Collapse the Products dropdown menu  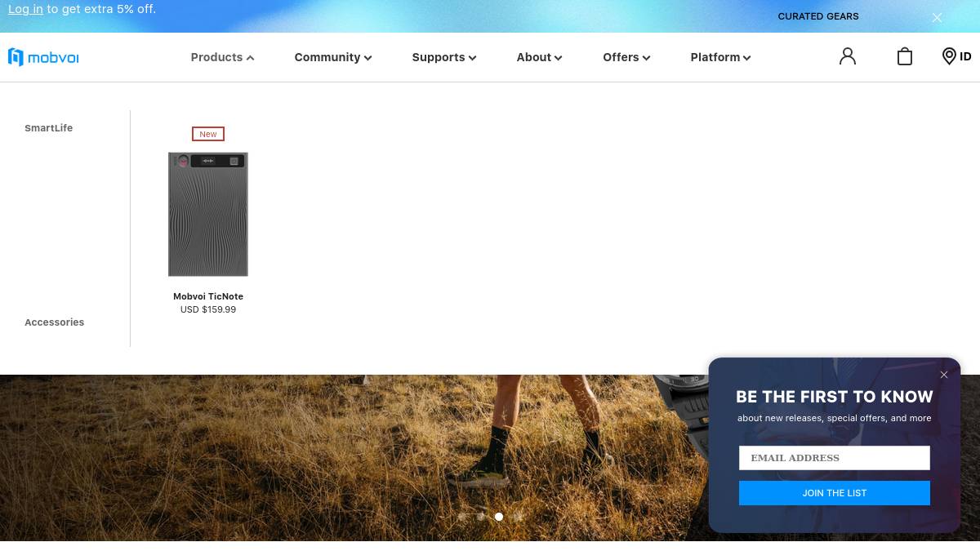222,57
